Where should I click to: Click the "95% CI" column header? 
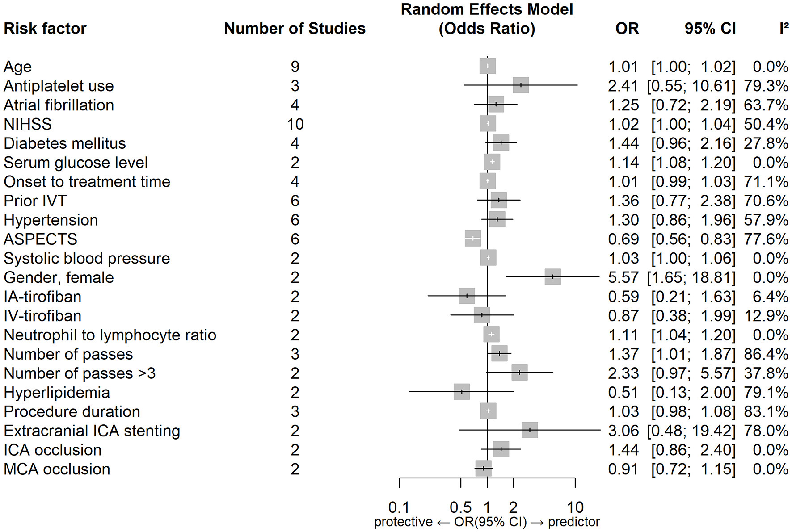710,29
